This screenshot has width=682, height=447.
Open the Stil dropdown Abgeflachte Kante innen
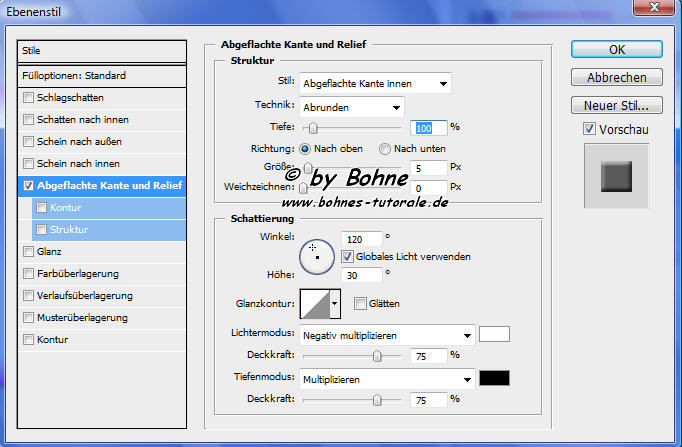[x=374, y=83]
